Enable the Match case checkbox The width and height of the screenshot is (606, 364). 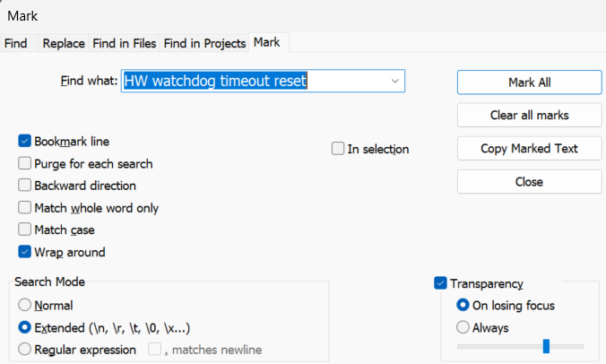pos(25,230)
